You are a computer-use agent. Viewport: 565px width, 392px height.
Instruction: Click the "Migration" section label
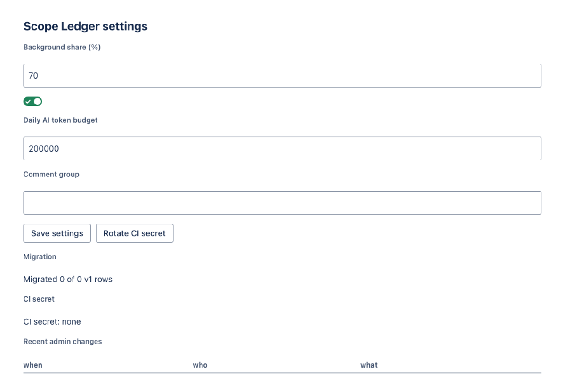coord(40,256)
